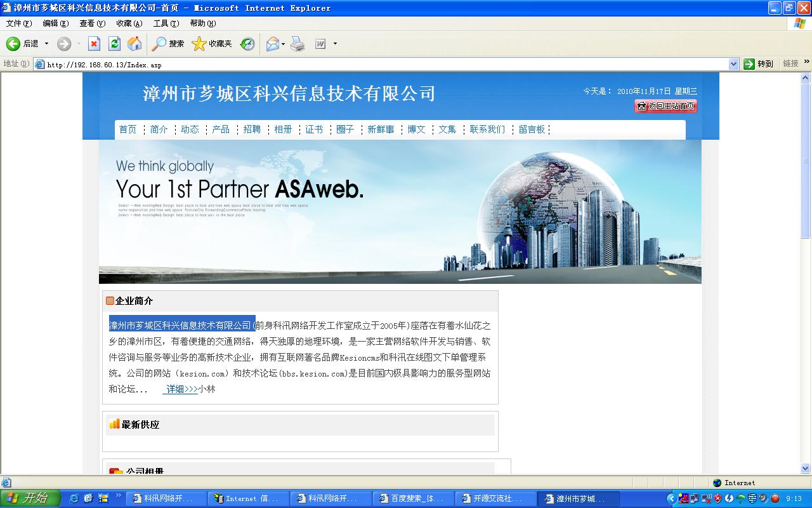
Task: Open the Edit button dropdown arrow
Action: 335,44
